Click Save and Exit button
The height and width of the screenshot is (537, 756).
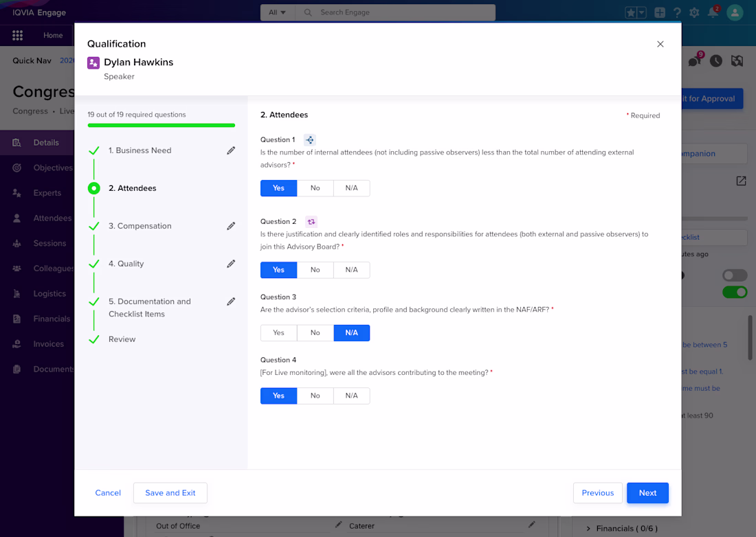(x=170, y=492)
